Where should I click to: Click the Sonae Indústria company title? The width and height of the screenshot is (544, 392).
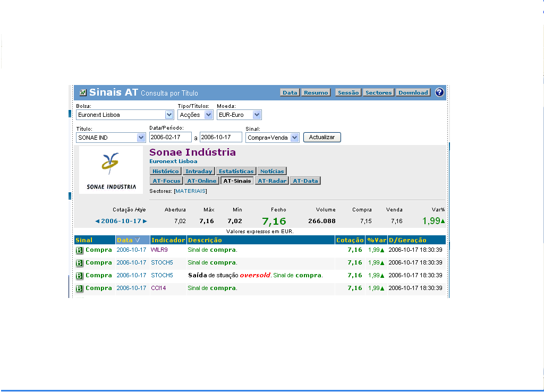(x=192, y=152)
